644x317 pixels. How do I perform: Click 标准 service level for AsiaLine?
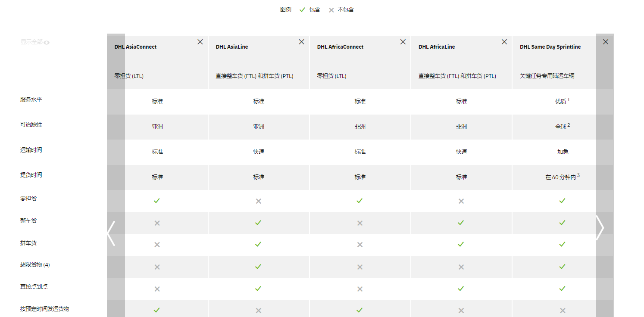259,101
